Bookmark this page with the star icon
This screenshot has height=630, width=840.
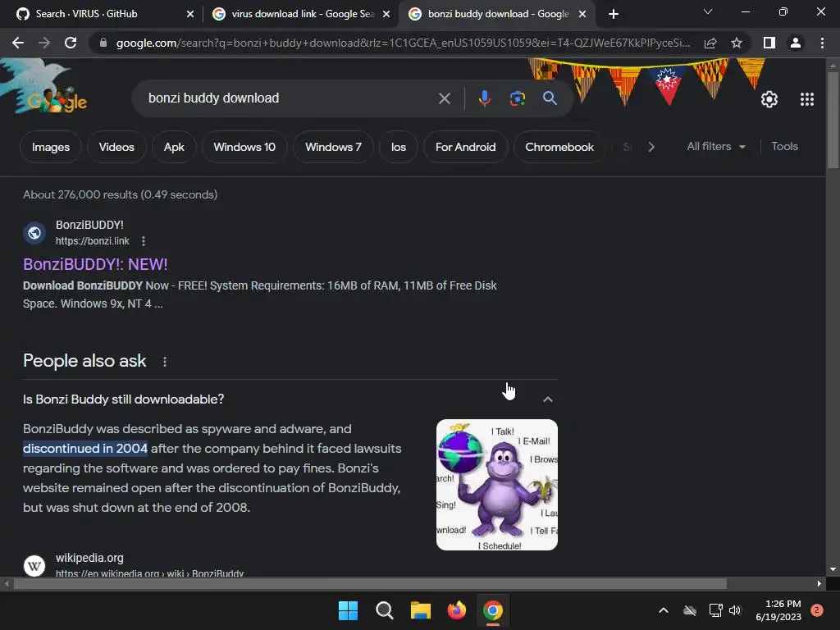pos(737,43)
